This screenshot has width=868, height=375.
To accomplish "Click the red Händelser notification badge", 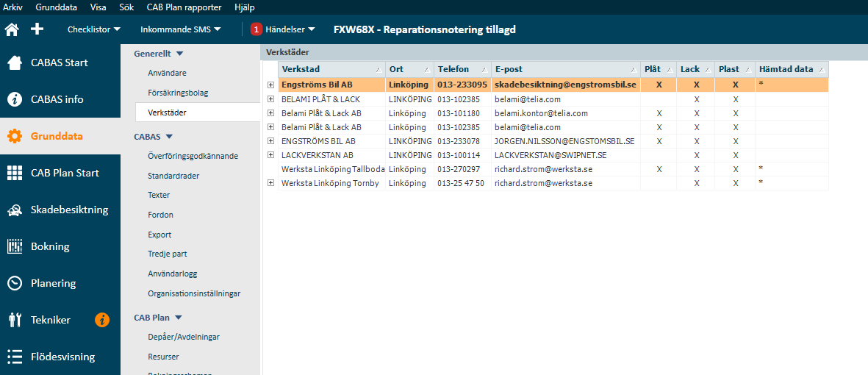I will click(x=257, y=29).
